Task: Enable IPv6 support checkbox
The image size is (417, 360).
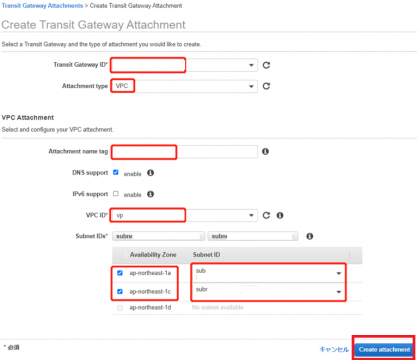Action: (x=116, y=194)
